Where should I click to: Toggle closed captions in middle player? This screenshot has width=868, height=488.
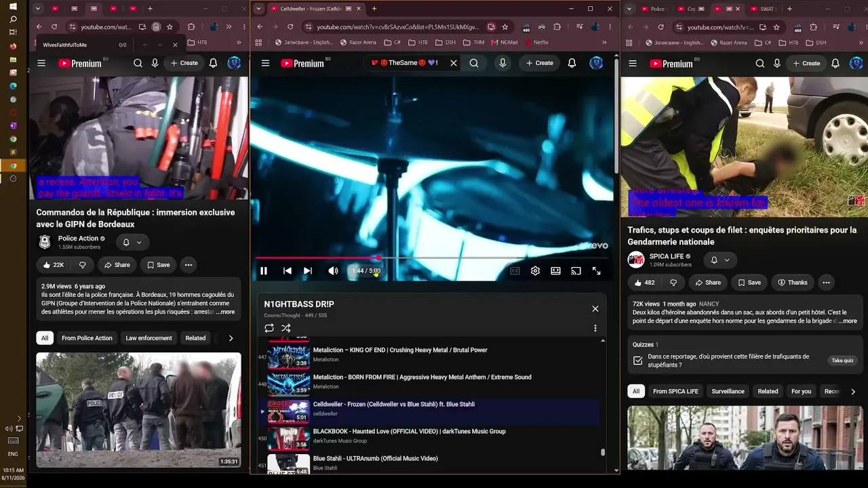click(x=515, y=271)
